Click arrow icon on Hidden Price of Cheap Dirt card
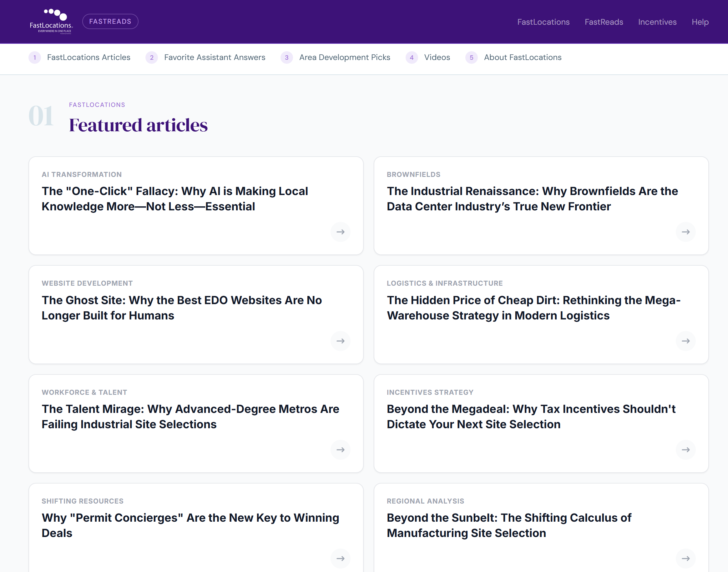This screenshot has width=728, height=572. pos(685,341)
